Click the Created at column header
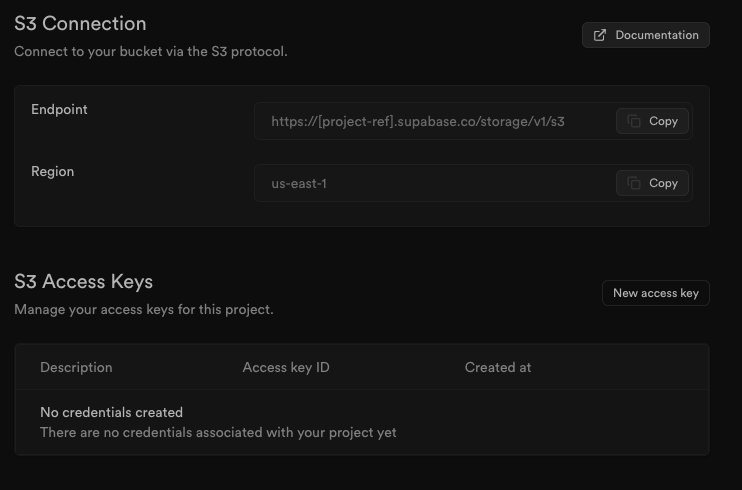 coord(498,367)
